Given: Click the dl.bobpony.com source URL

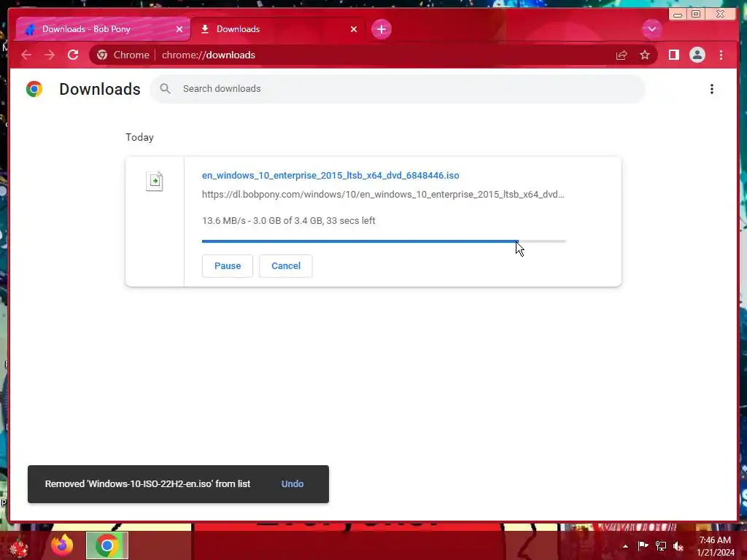Looking at the screenshot, I should [383, 194].
